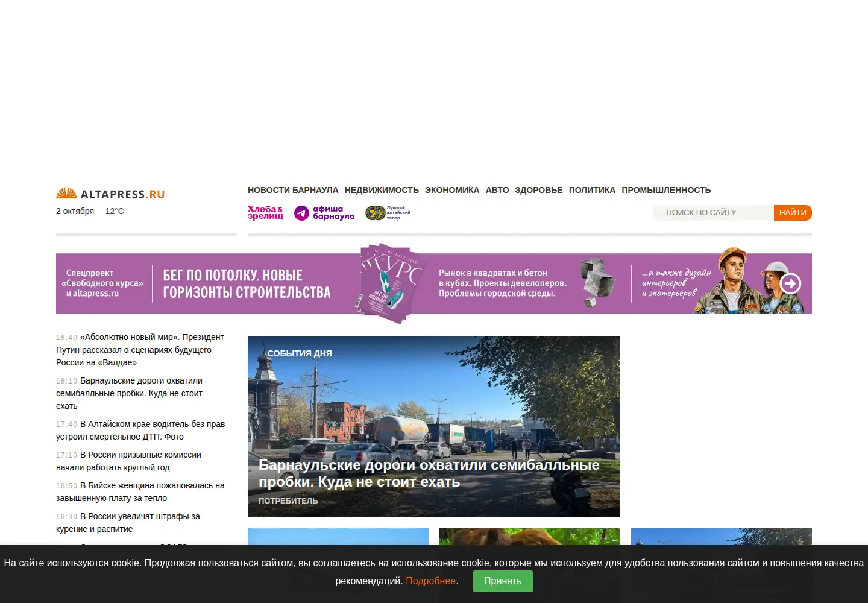Click the orange Найти search button
This screenshot has height=603, width=868.
tap(793, 213)
